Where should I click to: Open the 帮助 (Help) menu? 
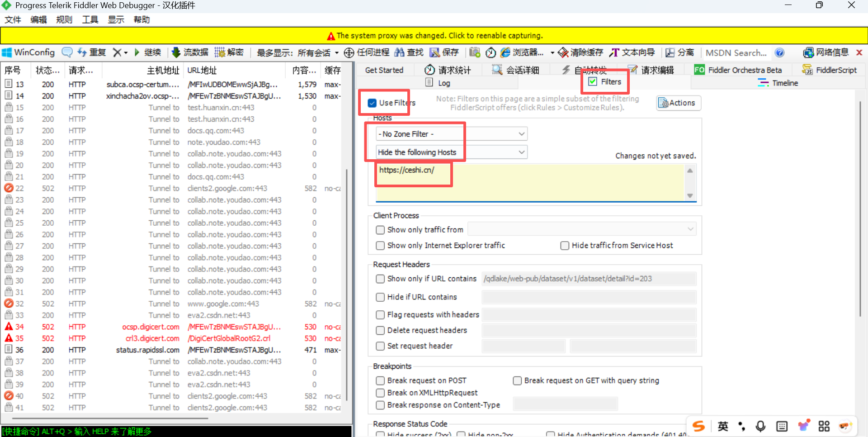point(142,19)
